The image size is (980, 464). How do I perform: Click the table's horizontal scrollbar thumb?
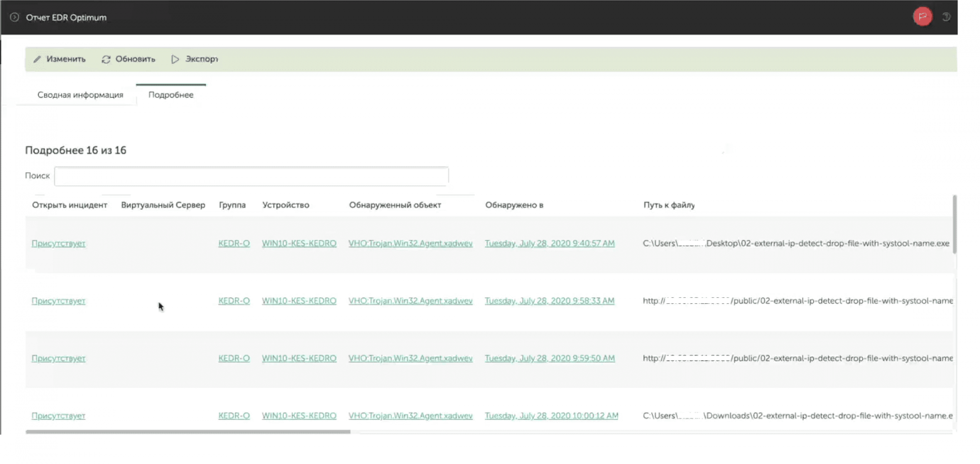[x=188, y=432]
